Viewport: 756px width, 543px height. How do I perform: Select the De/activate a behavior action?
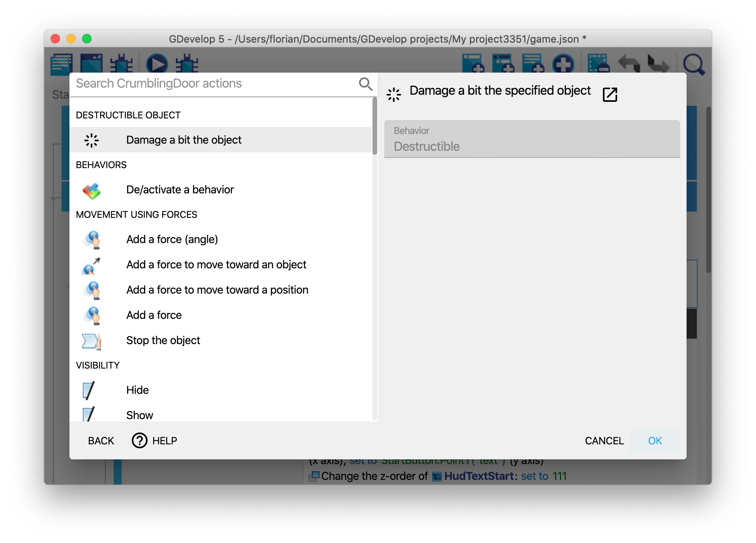click(x=180, y=190)
